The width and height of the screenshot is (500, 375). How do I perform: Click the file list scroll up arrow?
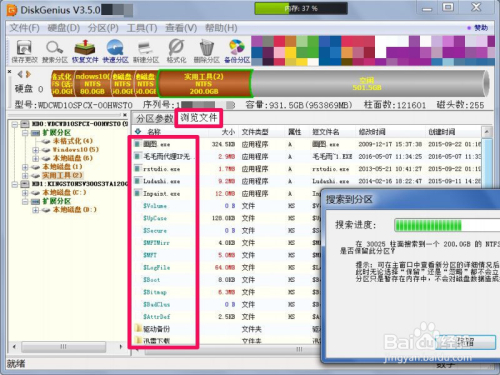[487, 132]
